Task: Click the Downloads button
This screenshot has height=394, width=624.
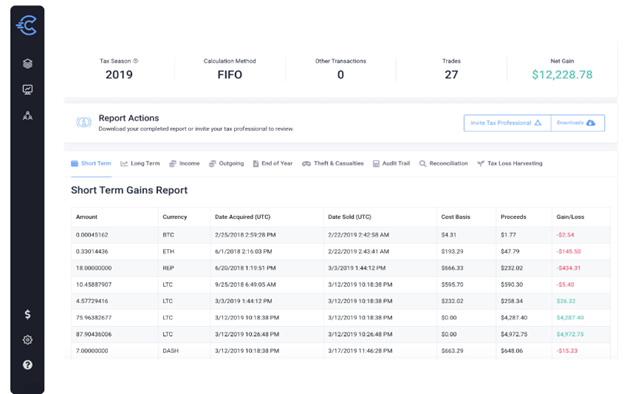Action: [578, 123]
